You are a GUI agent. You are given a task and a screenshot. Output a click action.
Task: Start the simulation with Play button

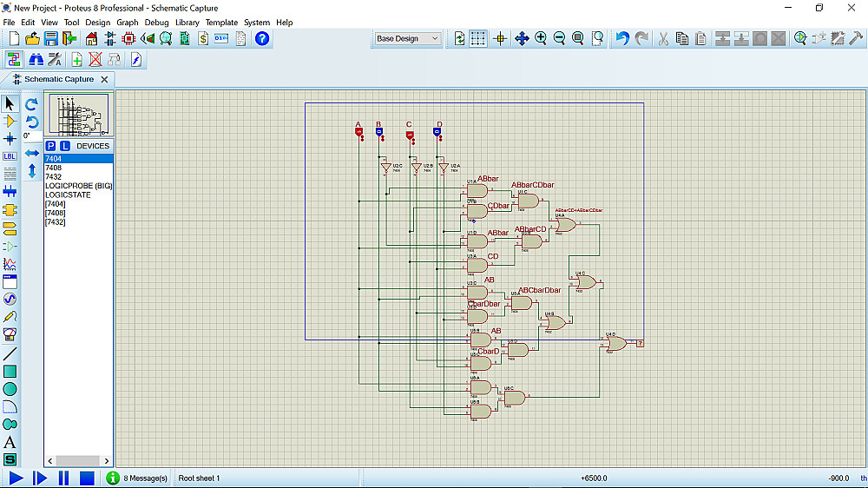click(16, 478)
